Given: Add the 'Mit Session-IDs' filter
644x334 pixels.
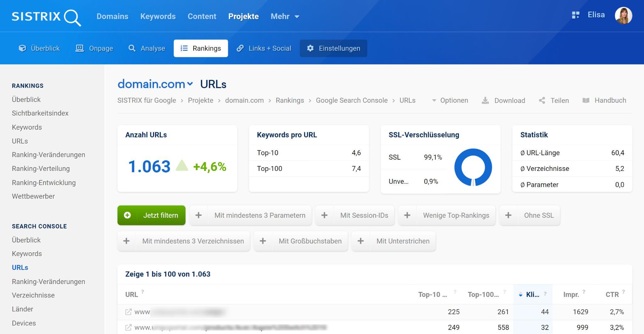Looking at the screenshot, I should pyautogui.click(x=355, y=216).
